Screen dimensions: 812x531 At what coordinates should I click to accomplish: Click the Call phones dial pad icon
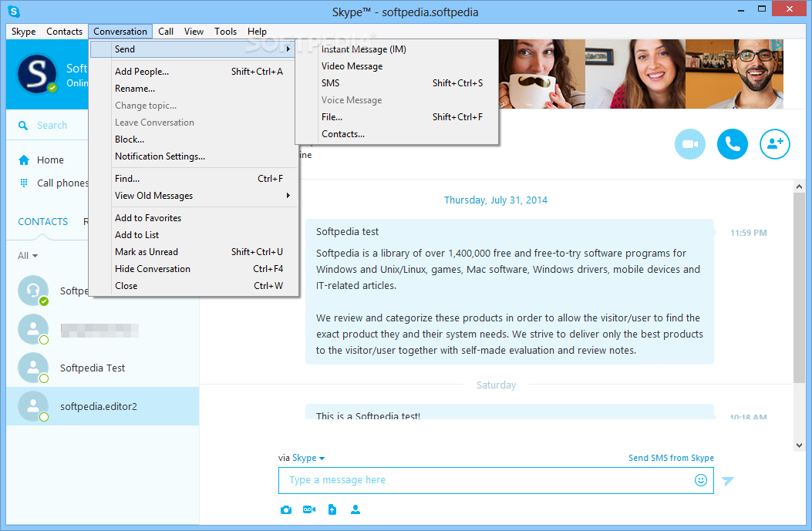(x=24, y=183)
